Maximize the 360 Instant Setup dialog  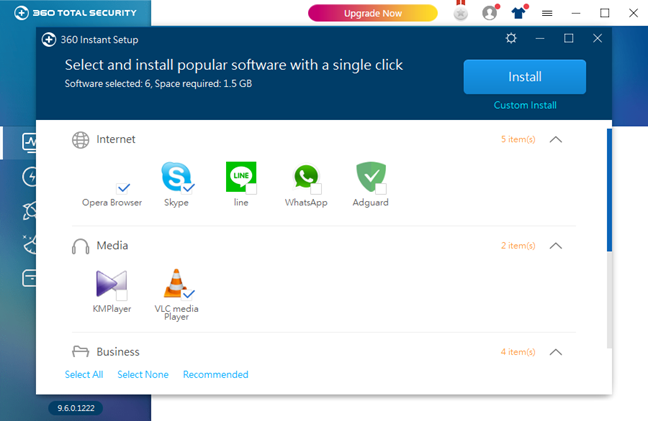click(569, 38)
